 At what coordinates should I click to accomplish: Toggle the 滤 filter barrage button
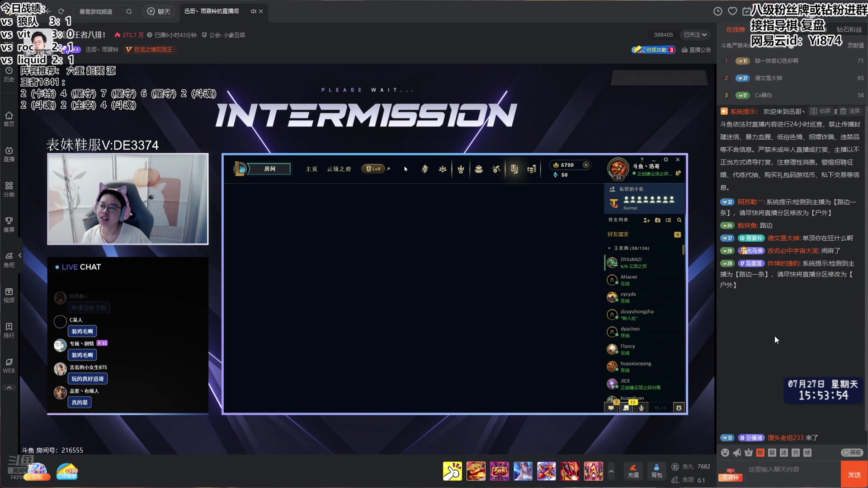pyautogui.click(x=784, y=452)
